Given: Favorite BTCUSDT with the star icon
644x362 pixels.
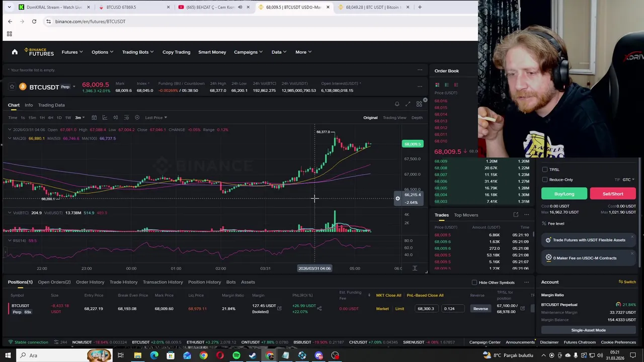Looking at the screenshot, I should coord(12,87).
